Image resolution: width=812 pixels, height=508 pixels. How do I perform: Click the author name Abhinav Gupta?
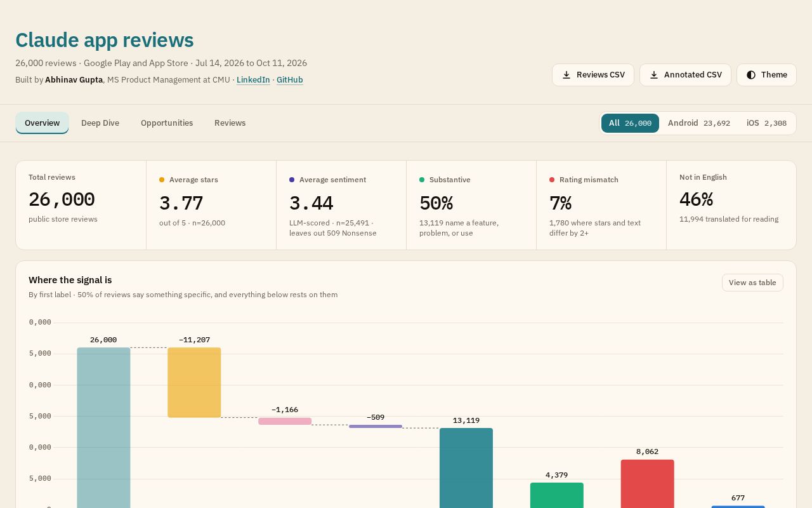pyautogui.click(x=74, y=80)
